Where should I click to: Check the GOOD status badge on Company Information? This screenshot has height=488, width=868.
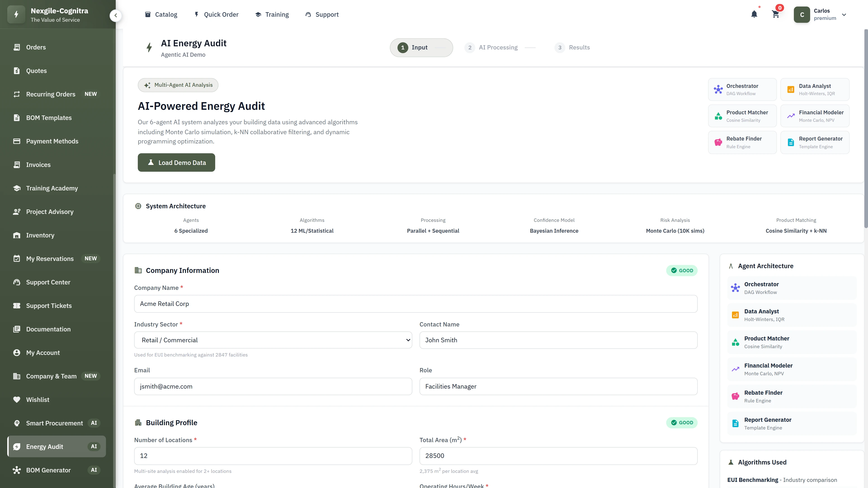coord(682,270)
